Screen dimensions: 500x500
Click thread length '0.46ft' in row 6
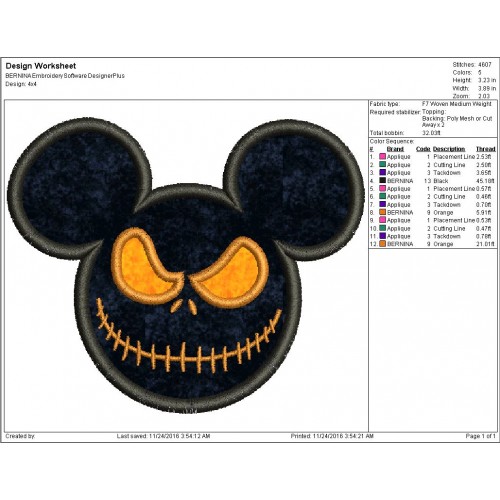tap(484, 197)
